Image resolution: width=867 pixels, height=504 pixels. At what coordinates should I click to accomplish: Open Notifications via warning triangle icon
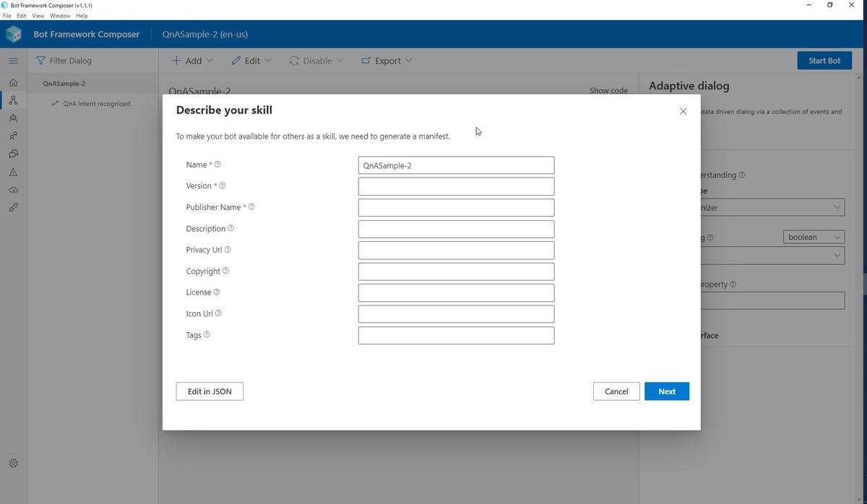click(13, 172)
